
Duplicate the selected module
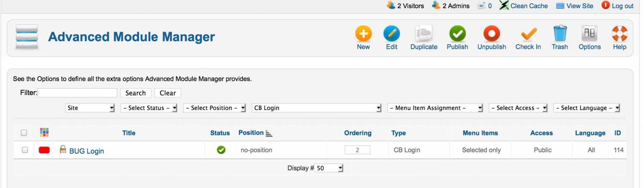click(x=424, y=33)
